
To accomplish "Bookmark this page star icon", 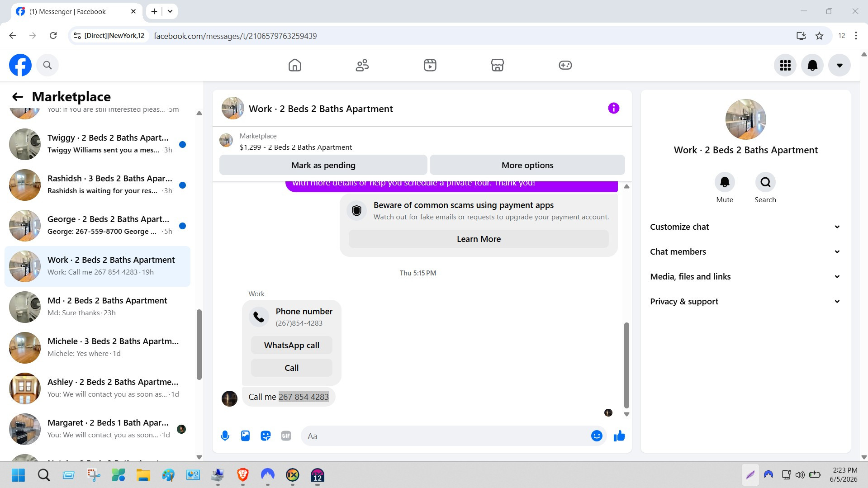I will tap(819, 36).
